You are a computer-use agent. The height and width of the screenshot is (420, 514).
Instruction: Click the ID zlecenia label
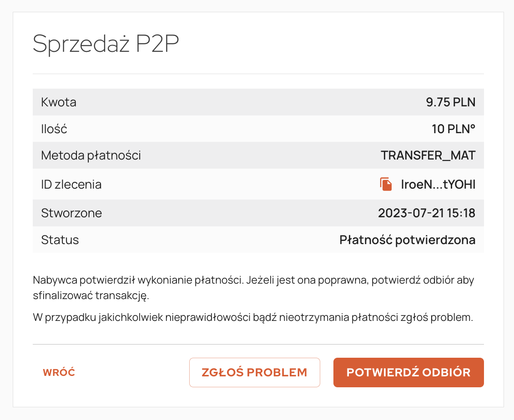[x=71, y=185]
